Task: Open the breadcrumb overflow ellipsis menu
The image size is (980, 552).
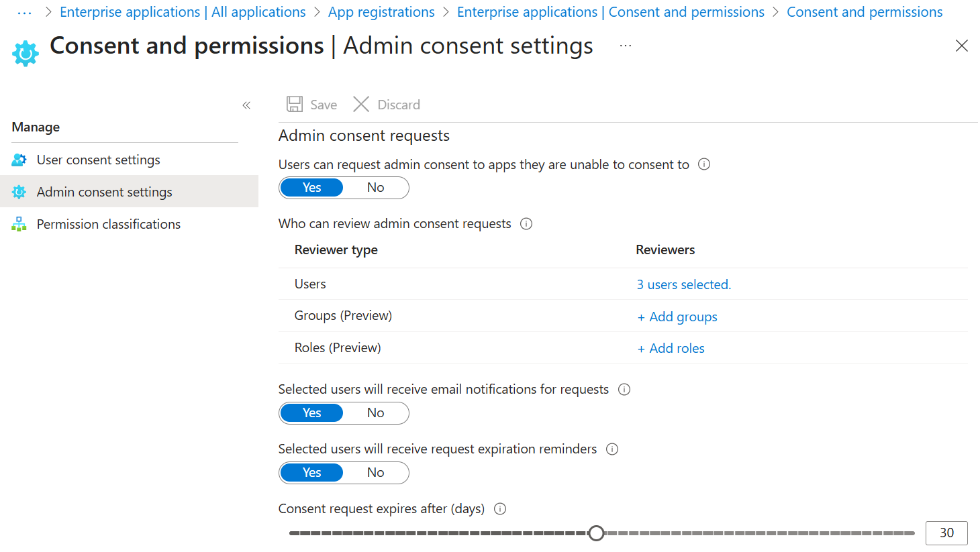Action: click(25, 11)
